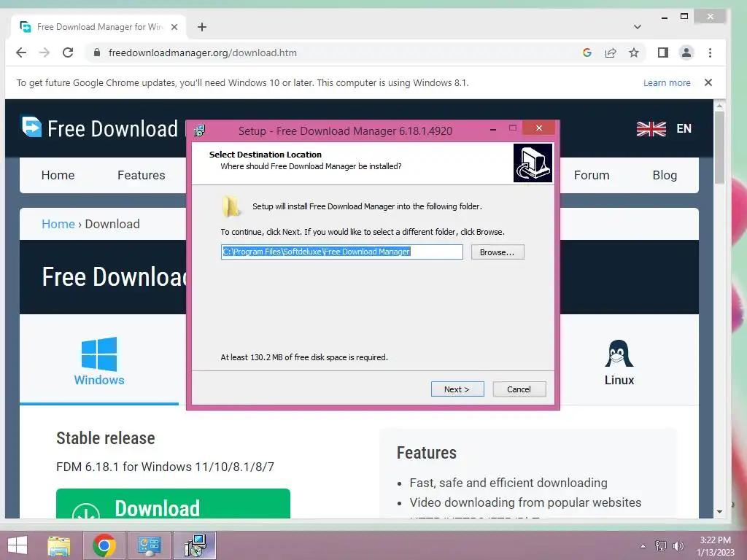The width and height of the screenshot is (747, 560).
Task: Open Chrome three-dot menu
Action: tap(710, 52)
